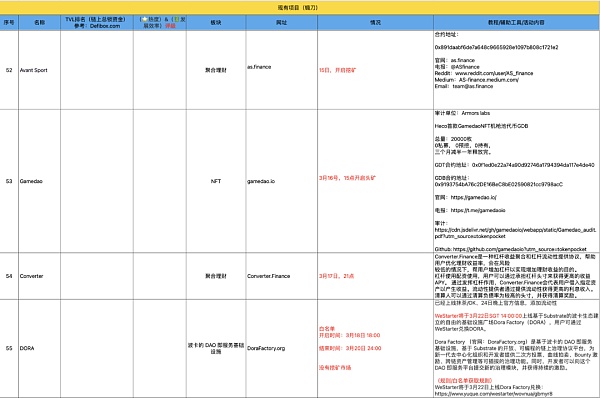Select the NFT category cell

(216, 181)
